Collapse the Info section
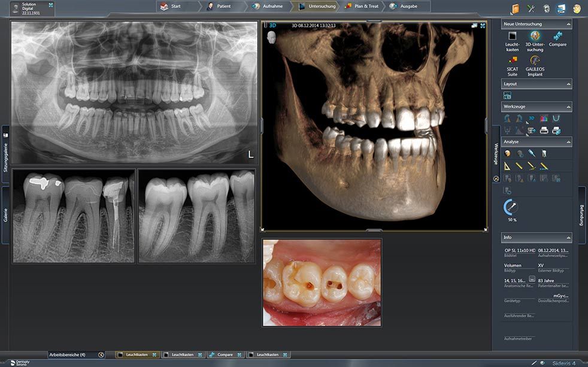 pyautogui.click(x=568, y=238)
